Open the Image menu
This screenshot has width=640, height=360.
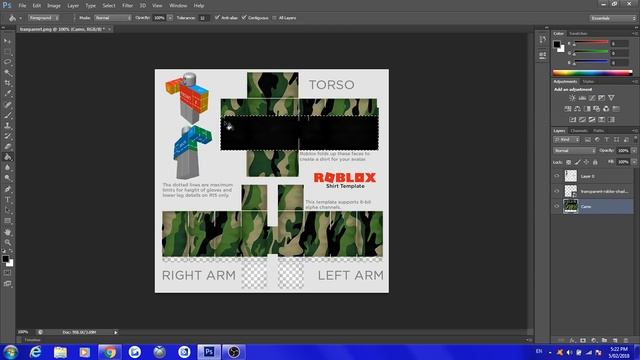(x=54, y=6)
